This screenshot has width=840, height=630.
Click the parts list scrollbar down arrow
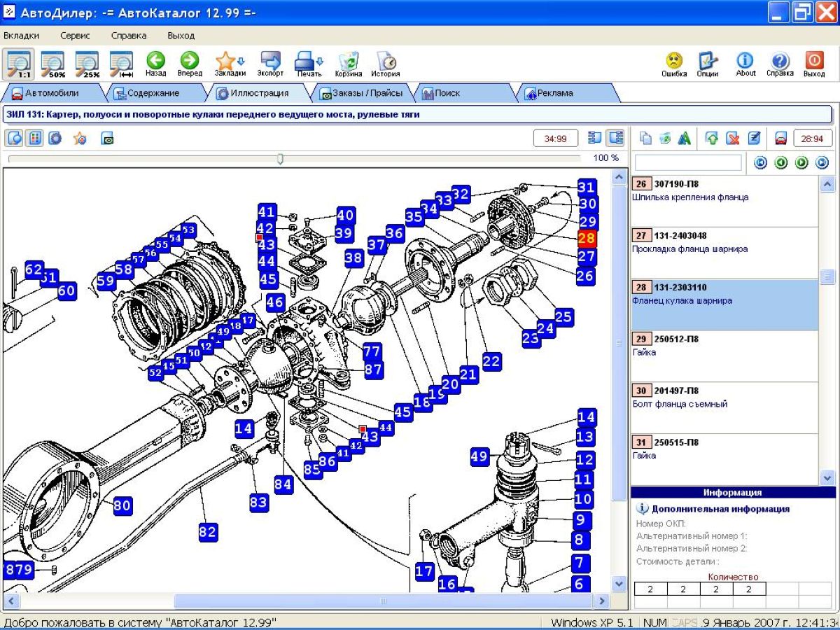tap(827, 477)
